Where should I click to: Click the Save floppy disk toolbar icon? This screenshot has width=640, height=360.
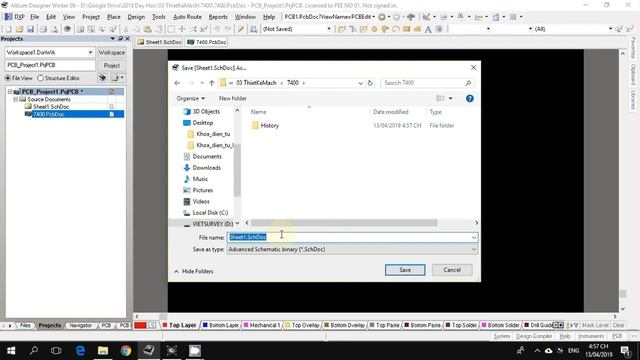(30, 29)
